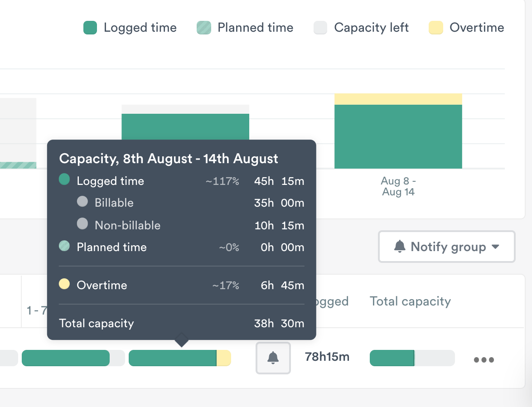Open the three-dots more options menu

(x=484, y=360)
